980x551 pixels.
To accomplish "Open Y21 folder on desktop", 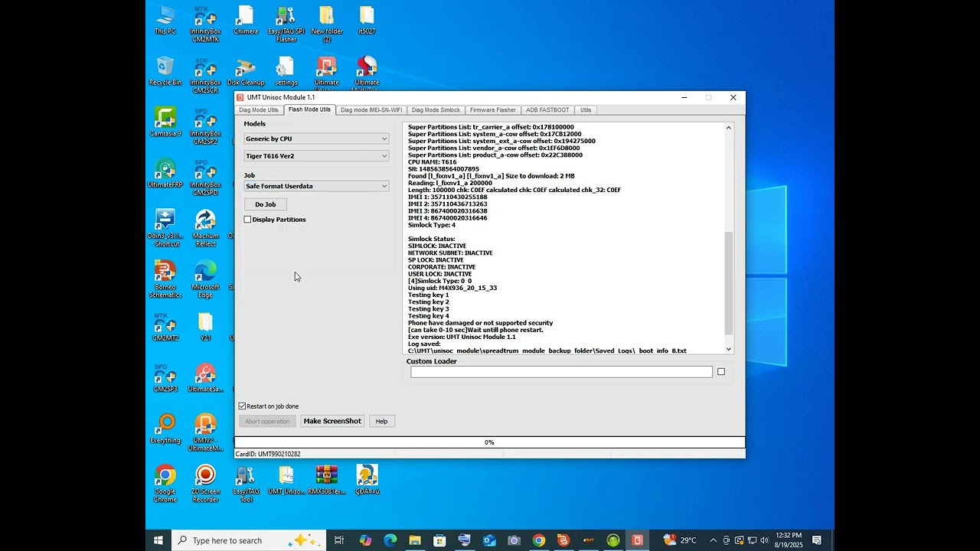I will tap(205, 327).
